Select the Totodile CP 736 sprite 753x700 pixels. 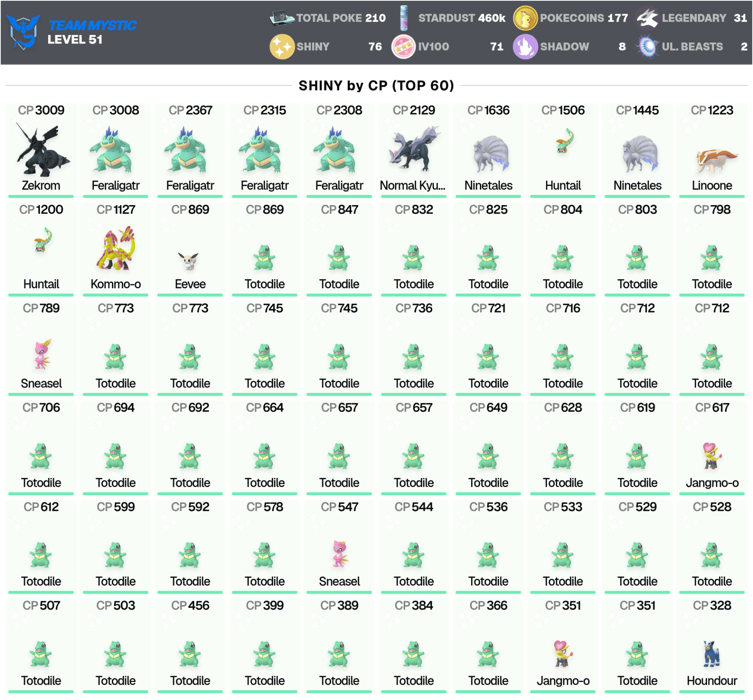coord(413,357)
